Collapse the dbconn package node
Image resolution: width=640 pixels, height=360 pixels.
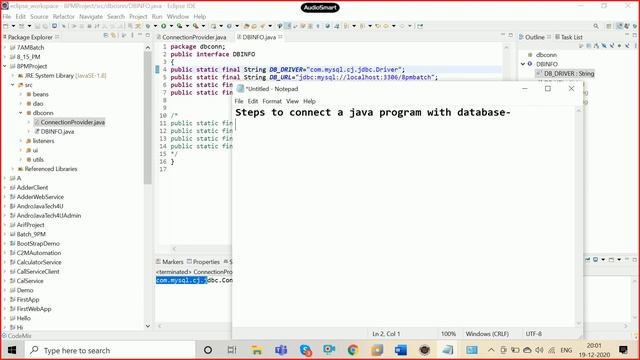[21, 113]
